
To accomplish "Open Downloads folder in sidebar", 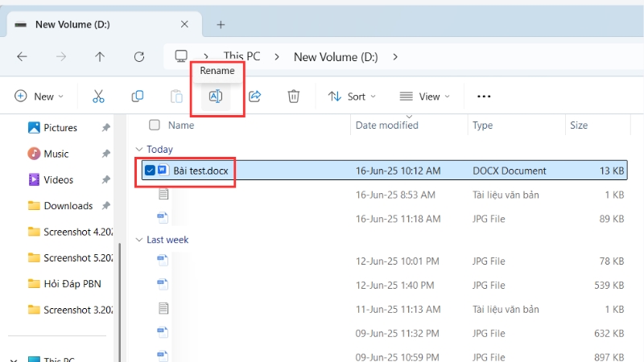I will click(x=68, y=206).
